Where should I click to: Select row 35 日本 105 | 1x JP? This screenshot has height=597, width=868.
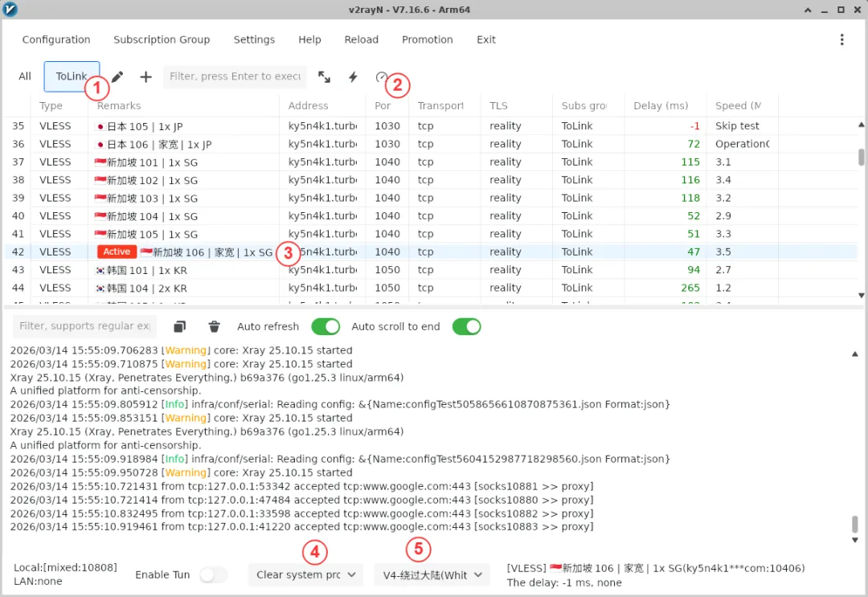pos(431,126)
